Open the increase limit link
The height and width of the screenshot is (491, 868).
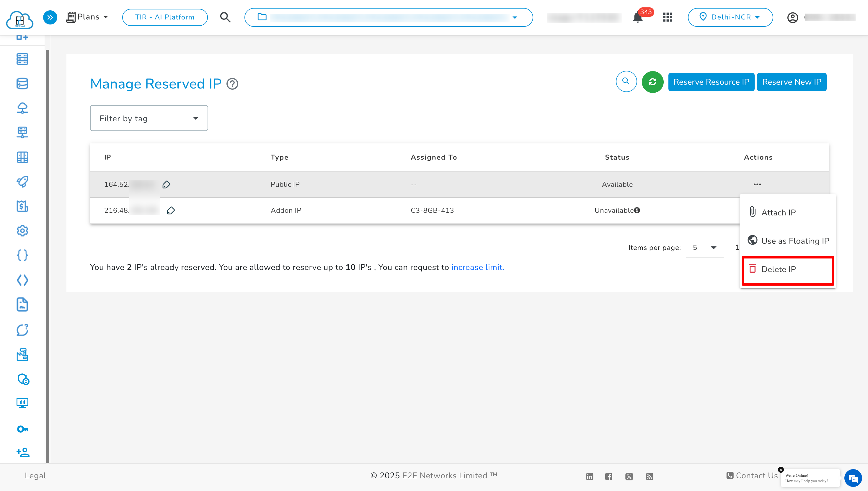coord(477,267)
